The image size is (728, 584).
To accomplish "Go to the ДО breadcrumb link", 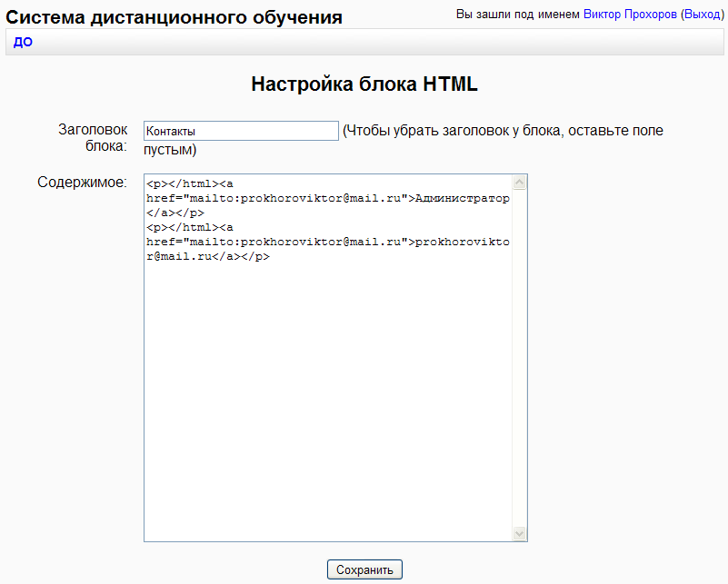I will pos(23,42).
